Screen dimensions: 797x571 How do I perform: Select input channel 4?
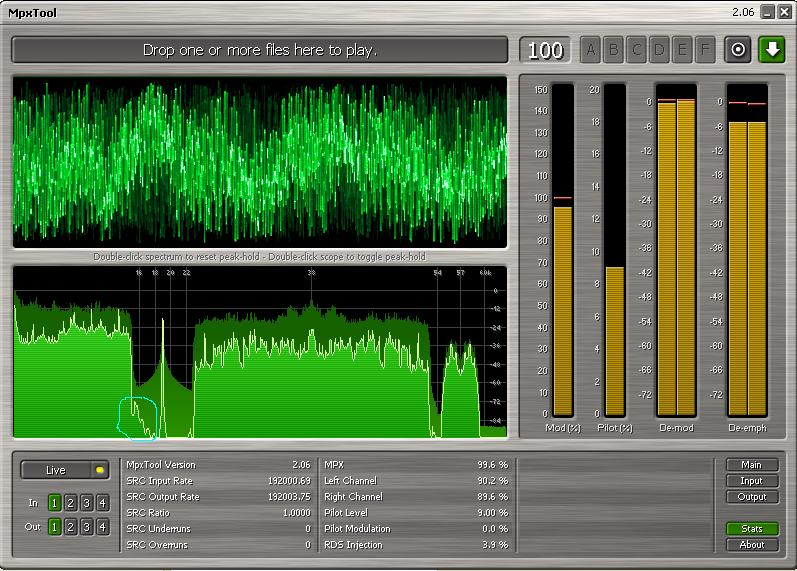[102, 503]
